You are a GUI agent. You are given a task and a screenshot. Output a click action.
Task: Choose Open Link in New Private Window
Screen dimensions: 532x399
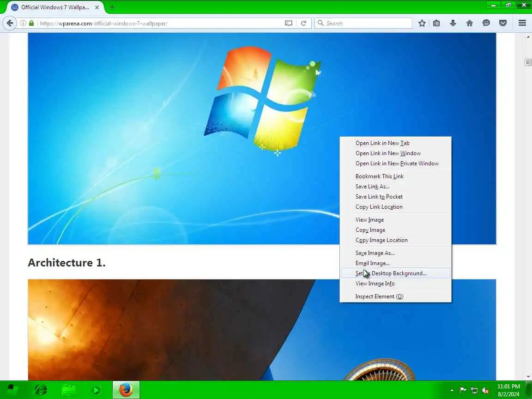point(396,163)
